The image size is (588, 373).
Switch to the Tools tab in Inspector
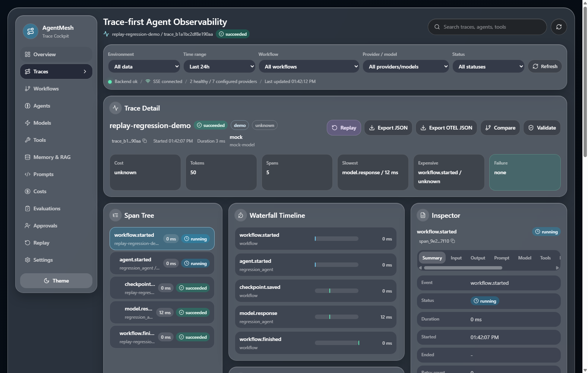coord(546,258)
